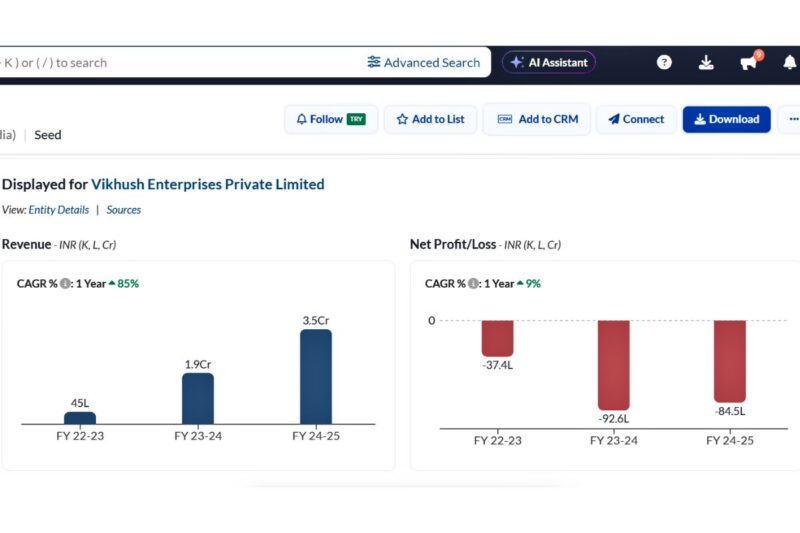Click the Revenue CAGR info icon

click(65, 284)
